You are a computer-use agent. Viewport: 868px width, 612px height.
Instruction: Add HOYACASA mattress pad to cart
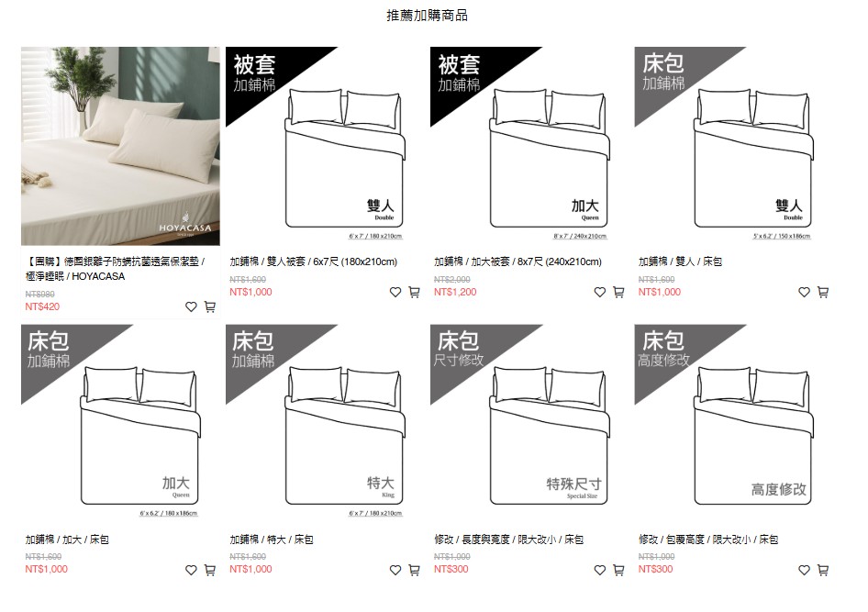210,306
